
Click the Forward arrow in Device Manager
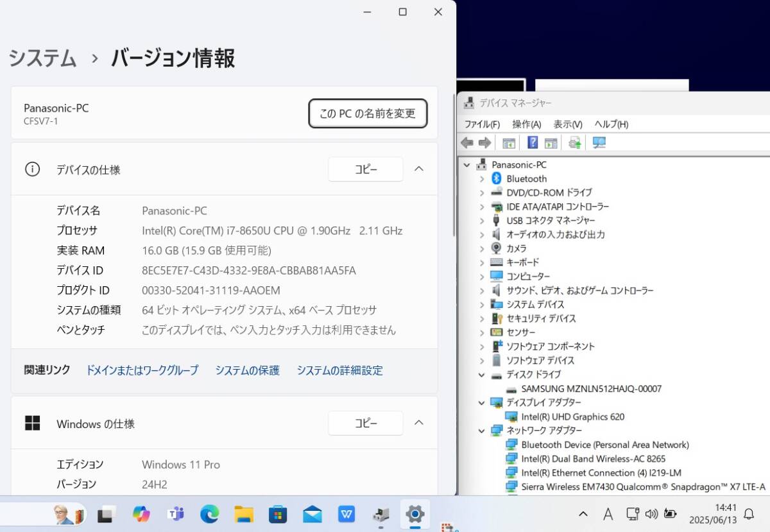click(x=486, y=142)
